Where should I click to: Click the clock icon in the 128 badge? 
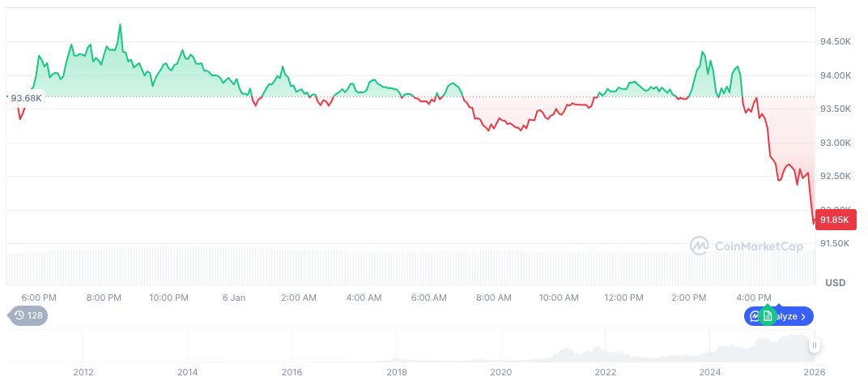pyautogui.click(x=18, y=315)
